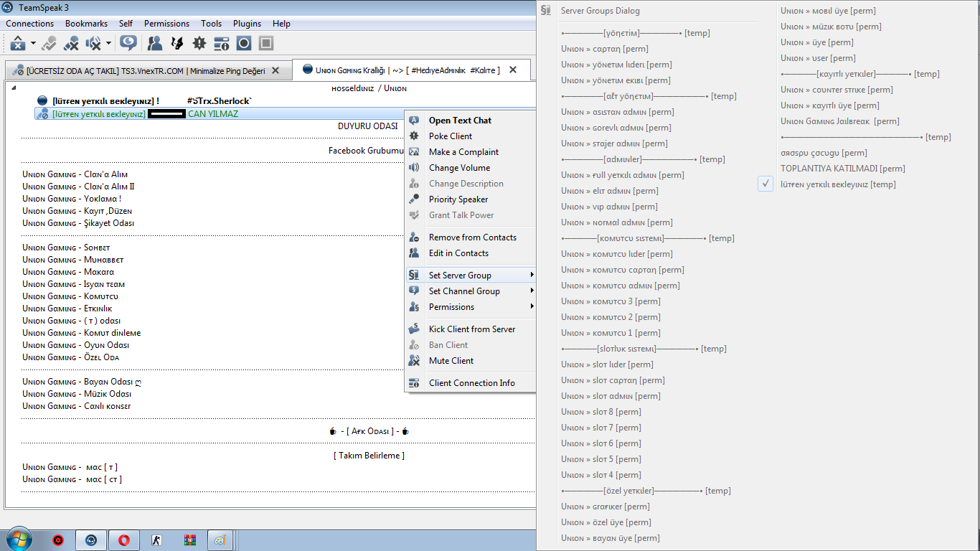
Task: Select the 'Union Gaming - Özel Oda' channel
Action: pos(71,357)
